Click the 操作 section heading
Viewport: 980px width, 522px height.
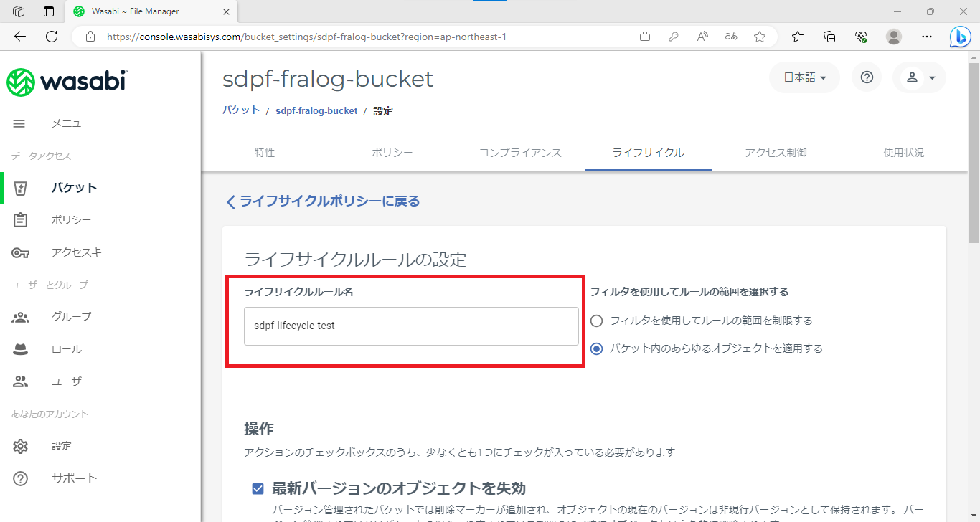259,429
